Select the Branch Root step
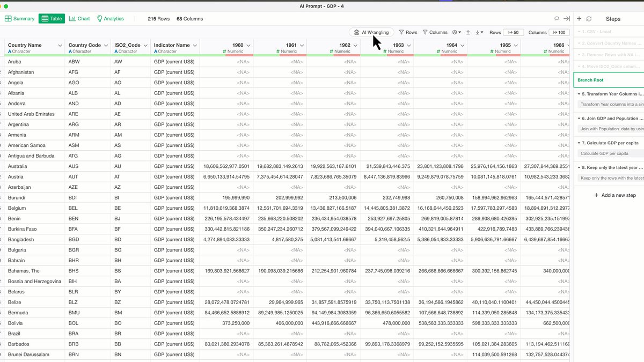 (609, 80)
